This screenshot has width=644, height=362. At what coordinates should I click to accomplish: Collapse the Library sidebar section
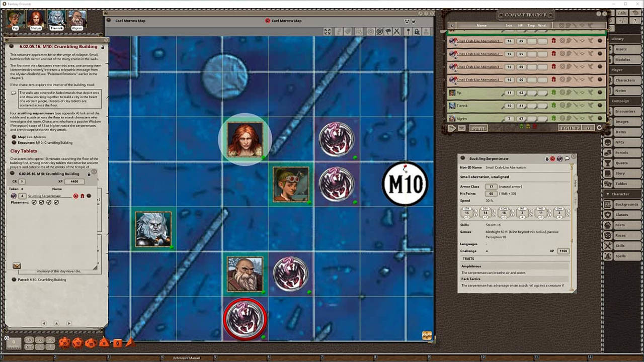(x=618, y=39)
